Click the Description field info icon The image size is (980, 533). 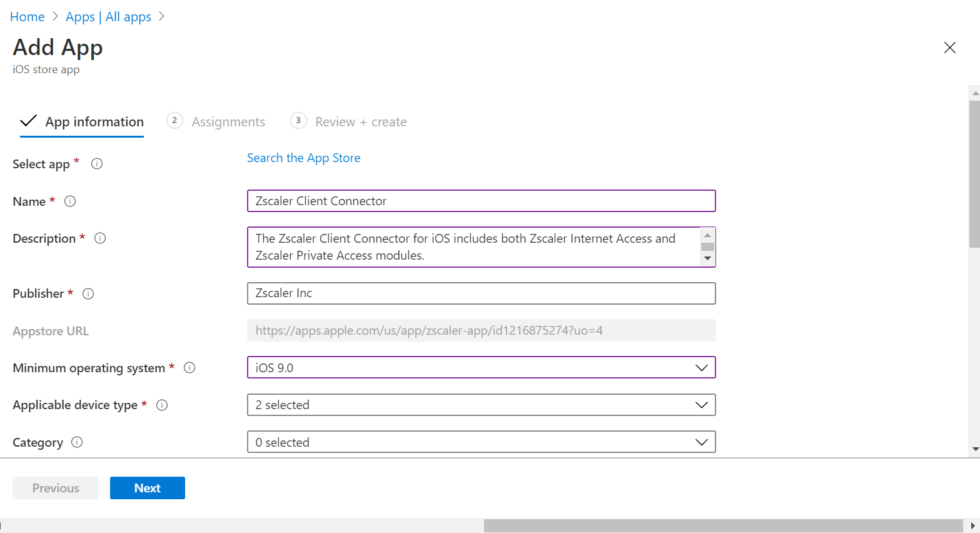click(99, 238)
